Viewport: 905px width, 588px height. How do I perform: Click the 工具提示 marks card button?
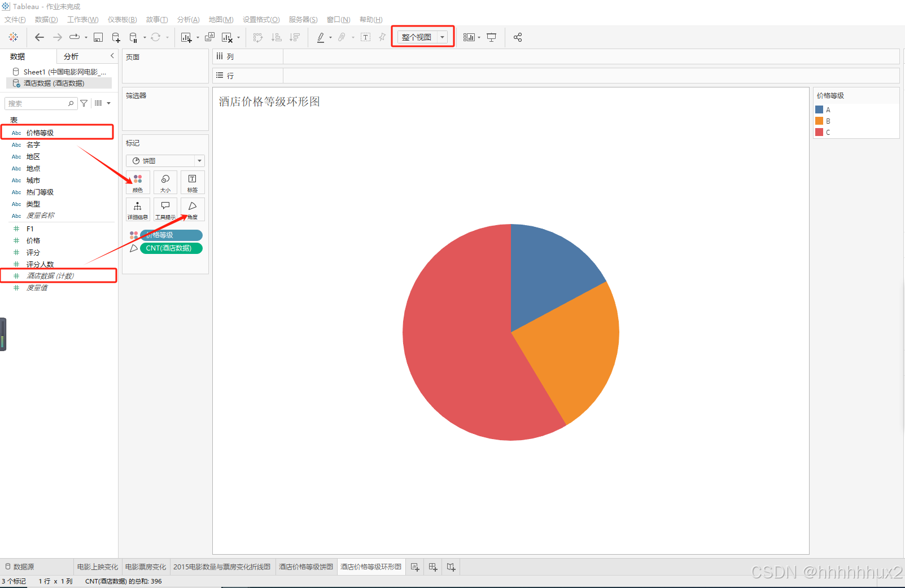coord(165,209)
